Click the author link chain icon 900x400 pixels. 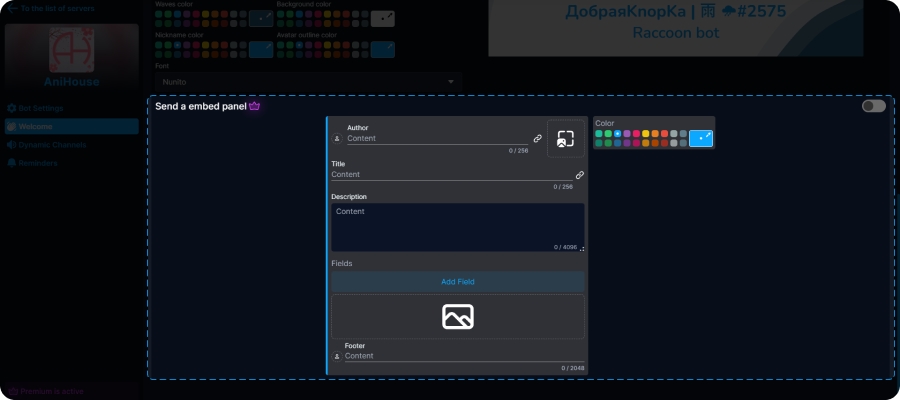[x=537, y=138]
